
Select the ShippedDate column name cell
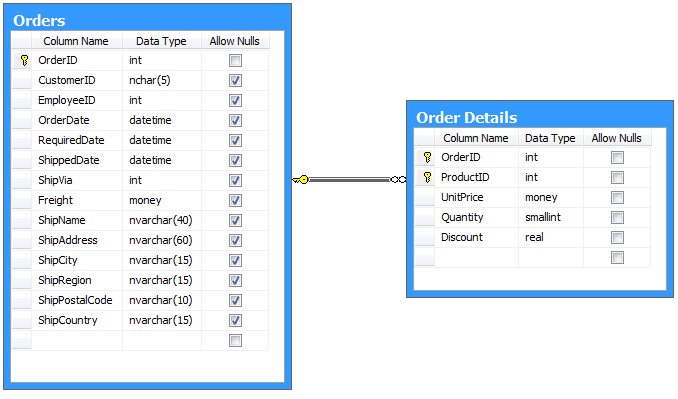click(x=77, y=160)
